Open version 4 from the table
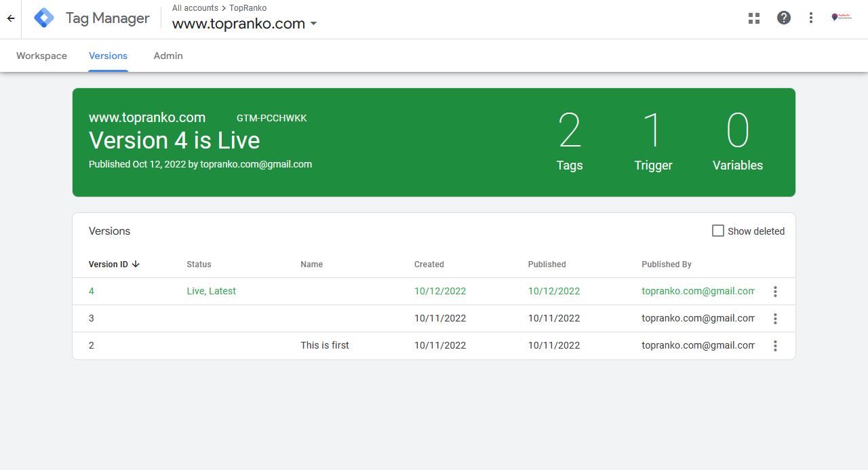The height and width of the screenshot is (470, 868). click(92, 291)
